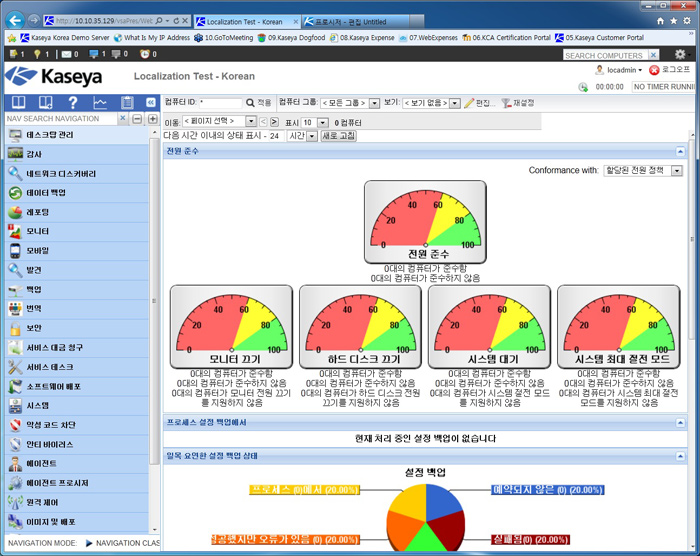This screenshot has height=556, width=700.
Task: Switch to 프로시저 - 편집 Untitled browser tab
Action: 356,21
